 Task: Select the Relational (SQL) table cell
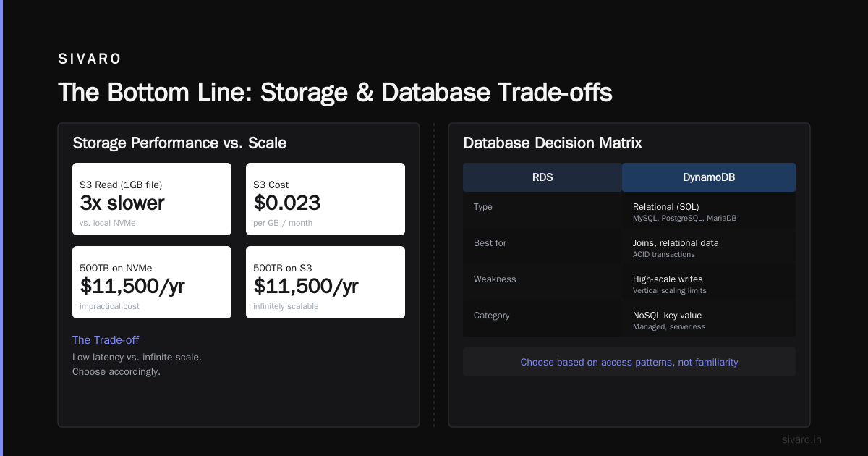(x=709, y=210)
